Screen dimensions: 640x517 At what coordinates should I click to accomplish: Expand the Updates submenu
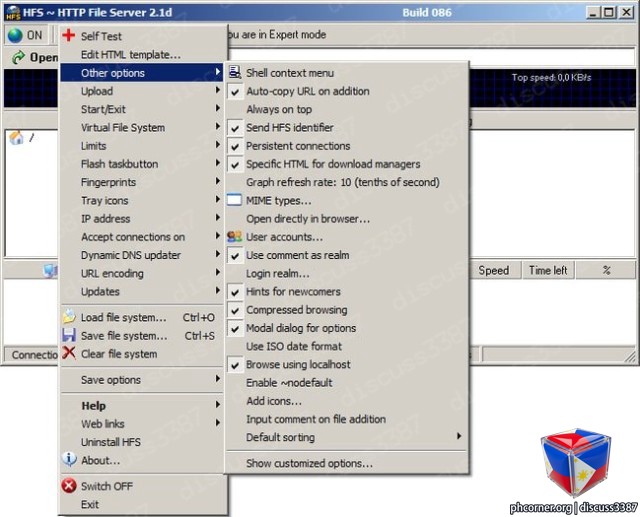(x=142, y=291)
